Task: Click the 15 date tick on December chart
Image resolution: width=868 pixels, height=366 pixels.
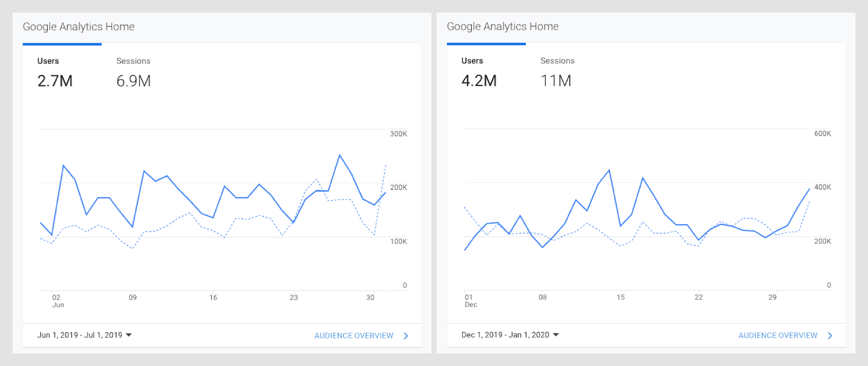Action: tap(620, 297)
